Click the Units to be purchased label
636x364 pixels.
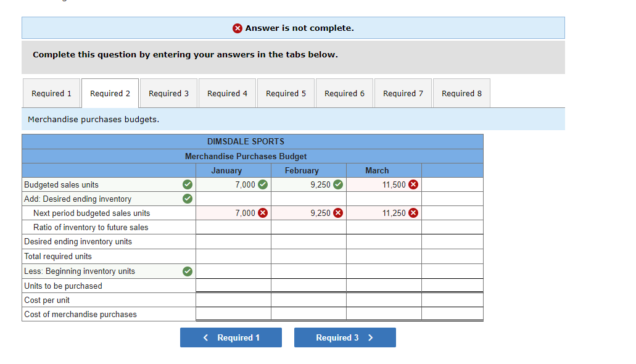coord(64,286)
